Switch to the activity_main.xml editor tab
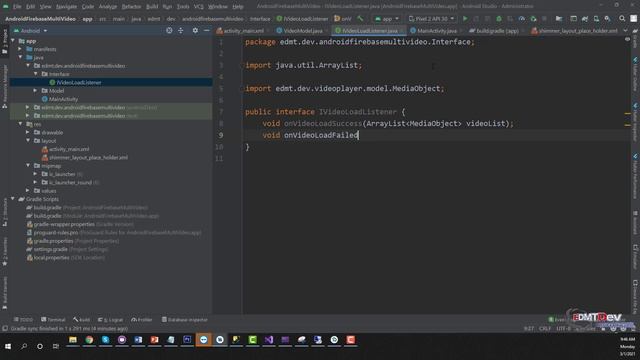The height and width of the screenshot is (360, 640). [x=243, y=31]
